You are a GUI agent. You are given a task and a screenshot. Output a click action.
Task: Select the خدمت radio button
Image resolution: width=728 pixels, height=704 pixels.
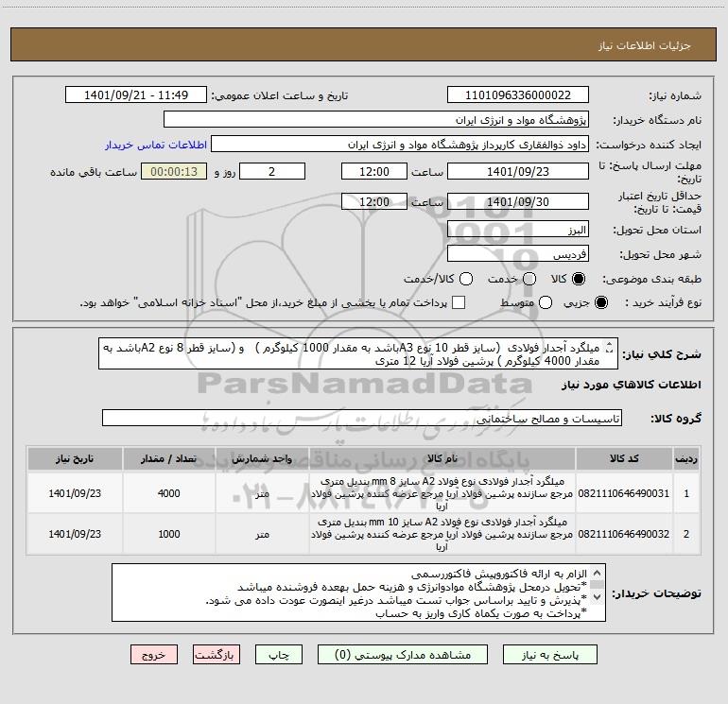click(x=529, y=279)
